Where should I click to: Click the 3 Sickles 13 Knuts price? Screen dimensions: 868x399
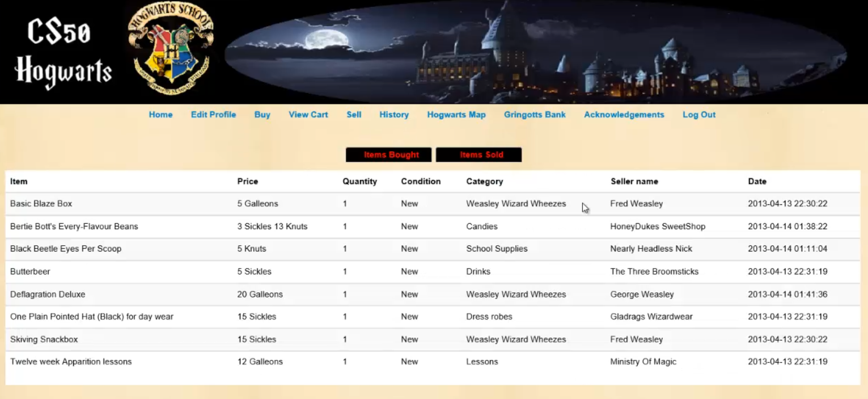tap(272, 226)
